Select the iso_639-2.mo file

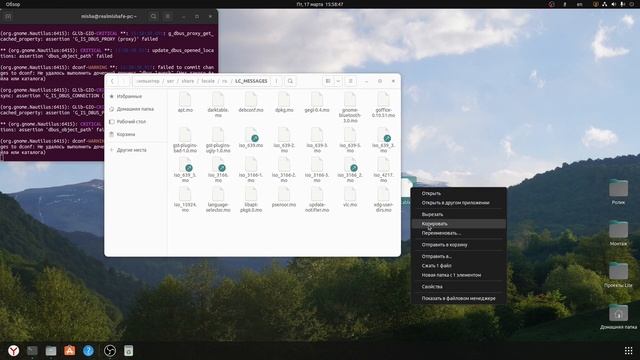click(284, 140)
